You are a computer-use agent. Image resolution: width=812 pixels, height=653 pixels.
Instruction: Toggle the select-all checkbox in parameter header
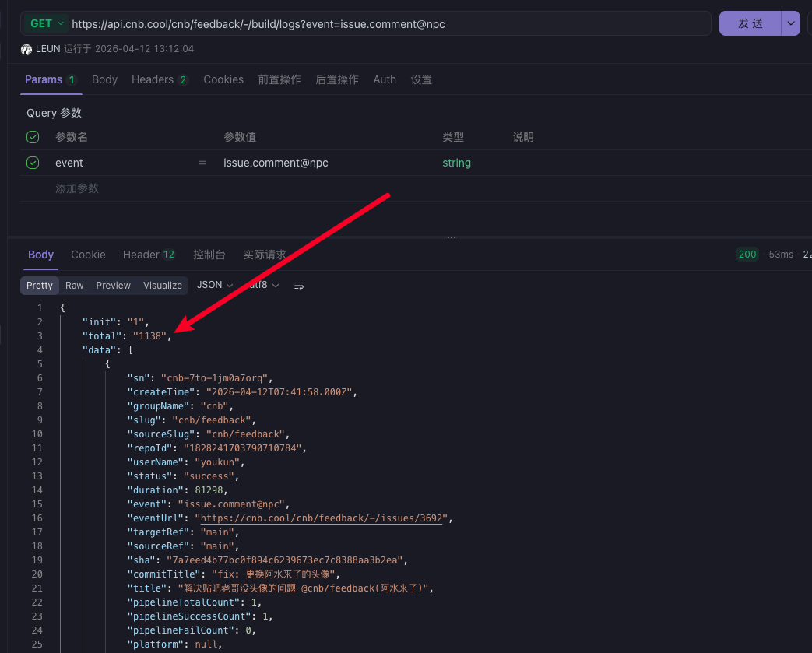pos(33,137)
